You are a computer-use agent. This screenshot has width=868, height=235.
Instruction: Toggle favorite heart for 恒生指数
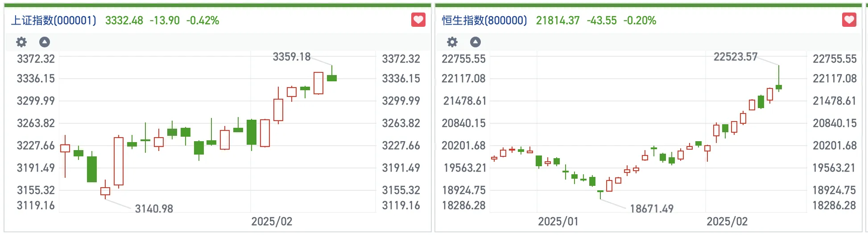[x=849, y=20]
